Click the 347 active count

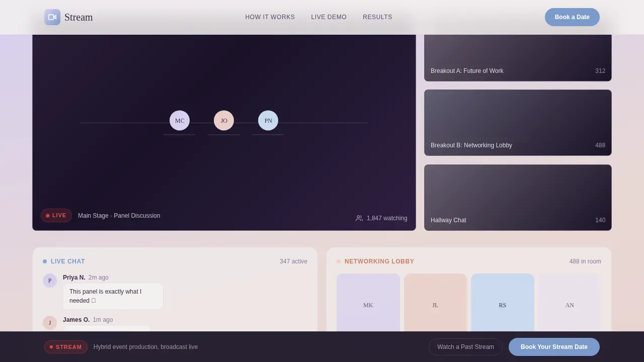pos(293,261)
